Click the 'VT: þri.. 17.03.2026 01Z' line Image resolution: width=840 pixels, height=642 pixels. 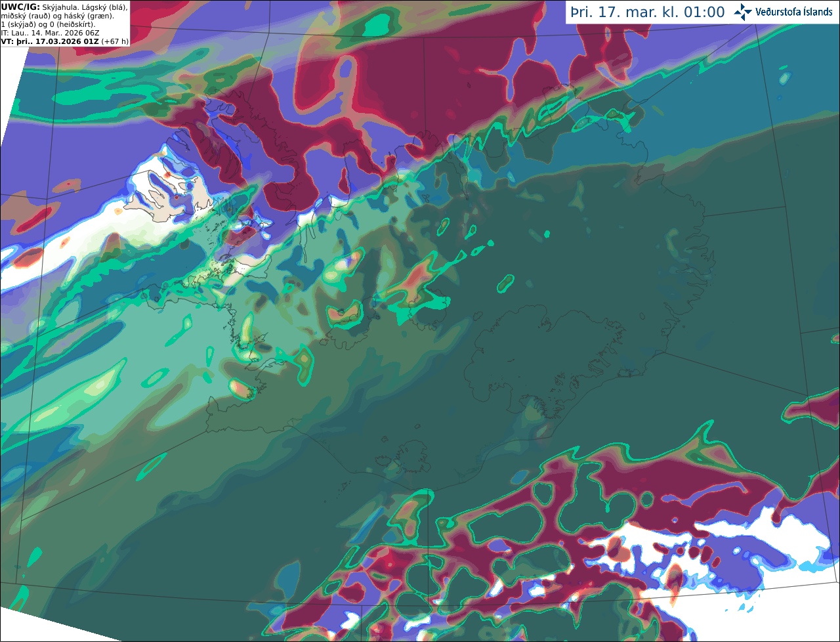coord(64,41)
